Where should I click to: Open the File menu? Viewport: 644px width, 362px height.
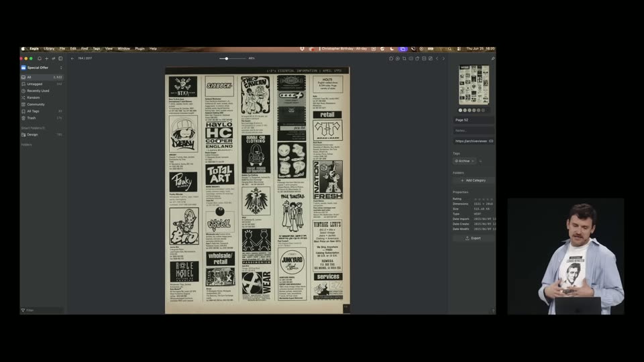coord(62,48)
